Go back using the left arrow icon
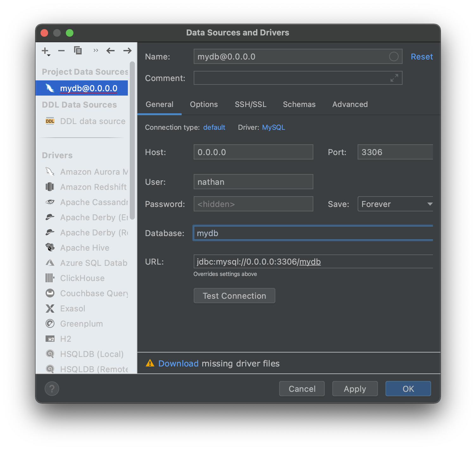The height and width of the screenshot is (450, 476). pyautogui.click(x=110, y=51)
